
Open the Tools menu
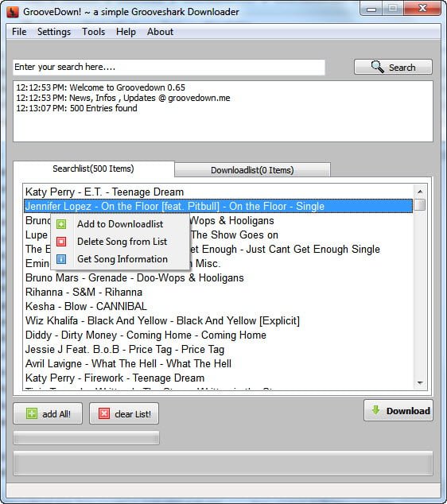(x=94, y=32)
